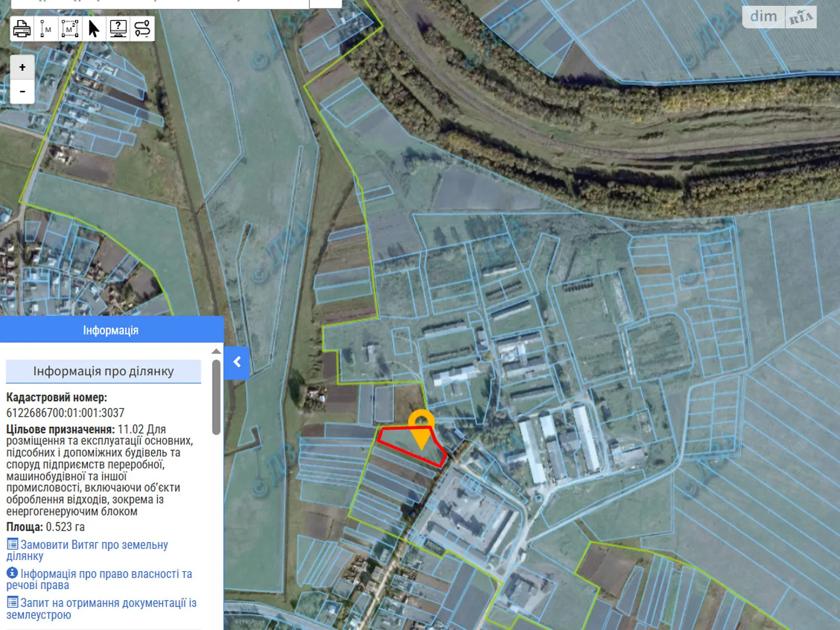Zoom in with the plus button
Image resolution: width=840 pixels, height=630 pixels.
click(x=23, y=67)
